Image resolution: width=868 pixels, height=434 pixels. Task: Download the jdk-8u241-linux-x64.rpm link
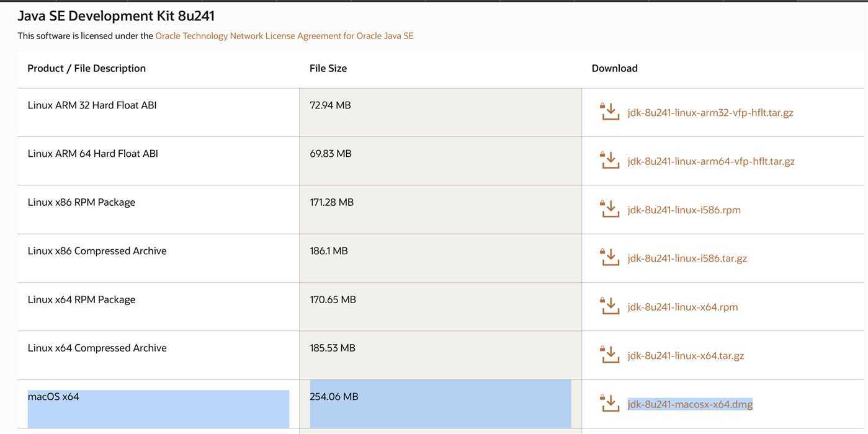(683, 307)
